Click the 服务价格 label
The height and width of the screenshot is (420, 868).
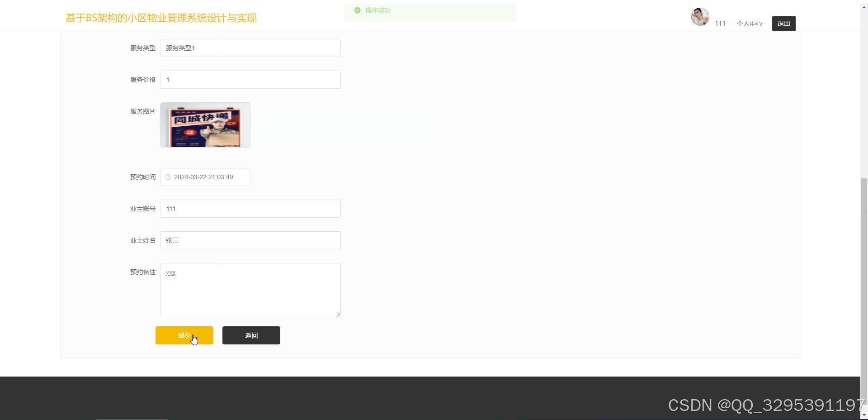(143, 80)
